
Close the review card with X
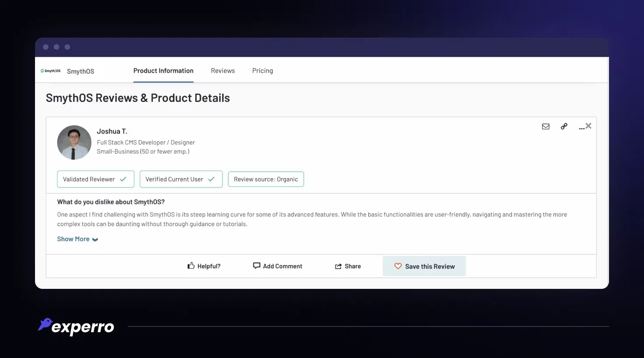point(588,126)
